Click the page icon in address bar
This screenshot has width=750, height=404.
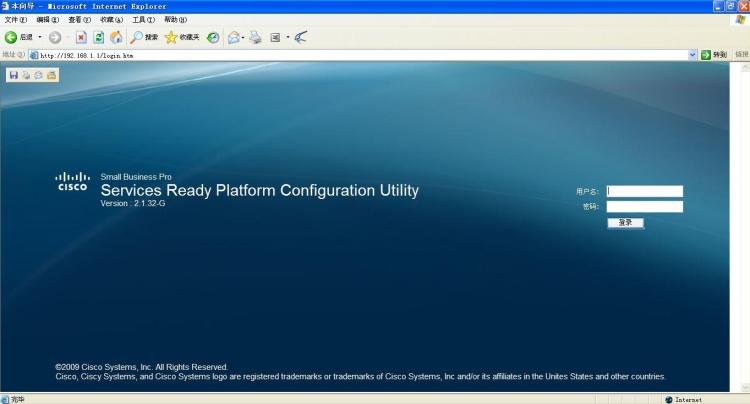pos(34,55)
